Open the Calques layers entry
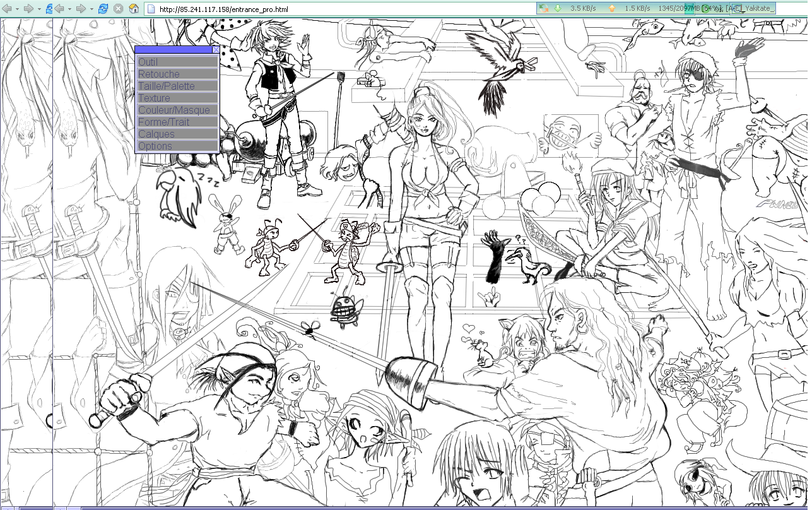The width and height of the screenshot is (812, 510). click(x=177, y=134)
